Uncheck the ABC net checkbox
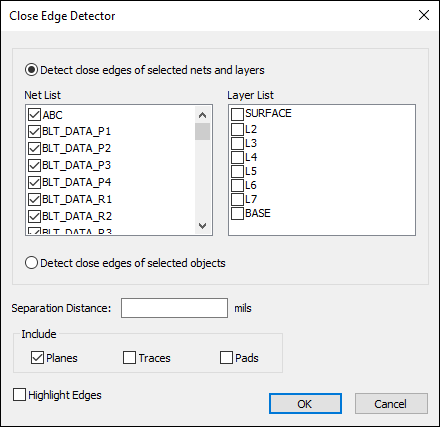This screenshot has width=440, height=427. (x=34, y=114)
